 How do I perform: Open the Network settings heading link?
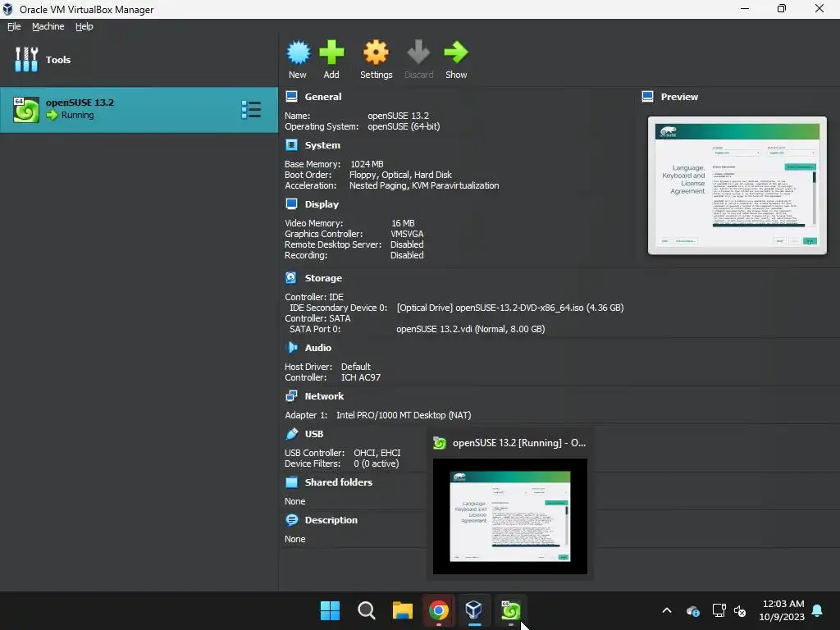pos(324,396)
